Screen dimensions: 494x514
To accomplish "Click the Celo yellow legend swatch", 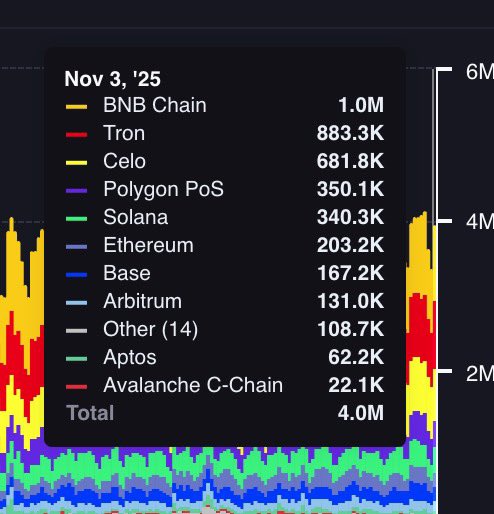I will pos(77,163).
